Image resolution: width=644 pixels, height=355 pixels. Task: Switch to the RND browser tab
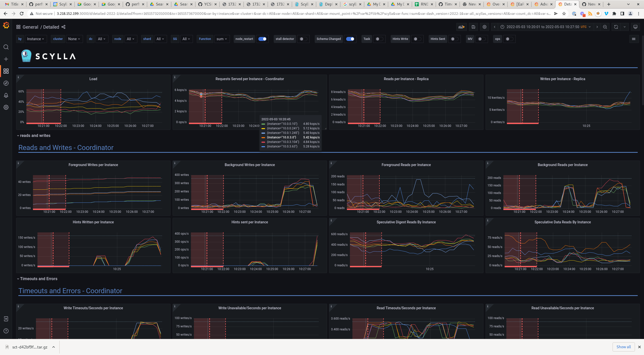pyautogui.click(x=424, y=4)
